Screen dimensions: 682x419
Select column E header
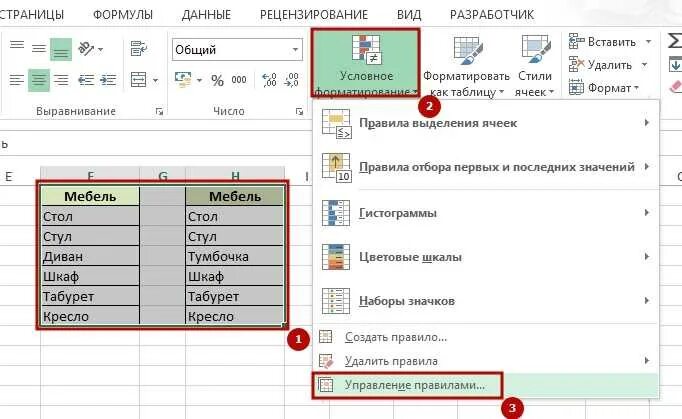[x=9, y=176]
